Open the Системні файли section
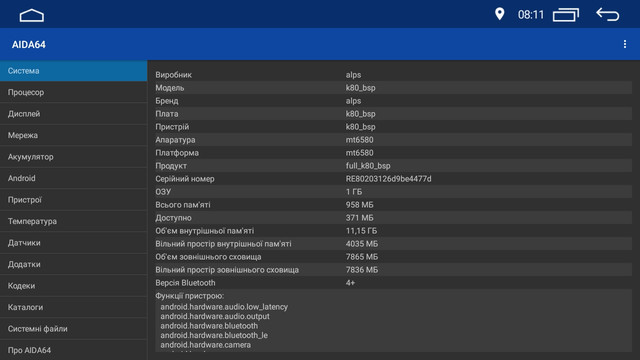The height and width of the screenshot is (360, 640). pos(73,329)
